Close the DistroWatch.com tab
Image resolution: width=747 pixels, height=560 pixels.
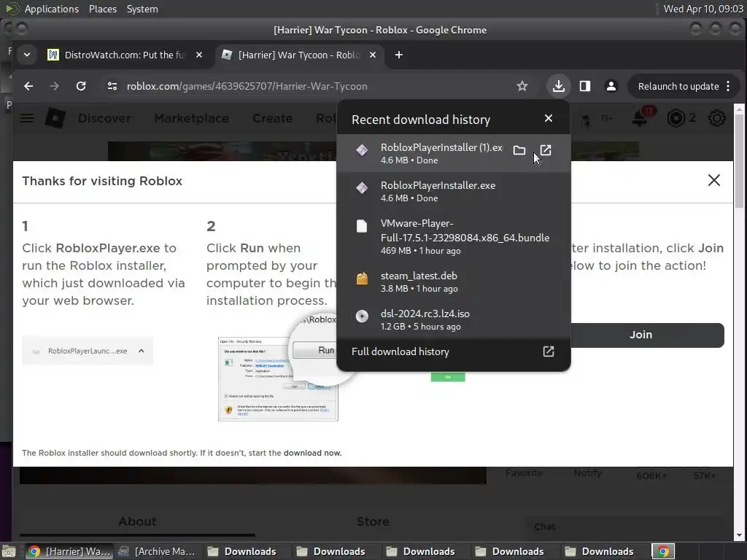[x=199, y=55]
